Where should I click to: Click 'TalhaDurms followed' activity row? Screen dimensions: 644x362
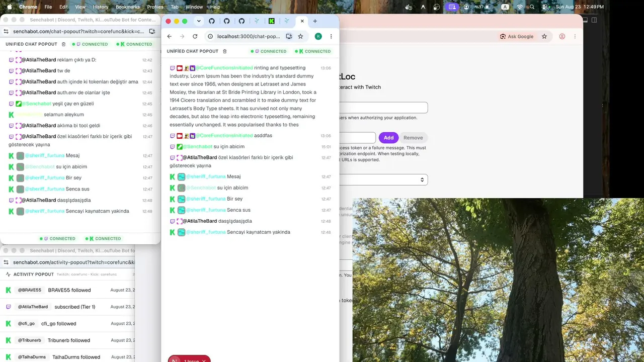67,357
